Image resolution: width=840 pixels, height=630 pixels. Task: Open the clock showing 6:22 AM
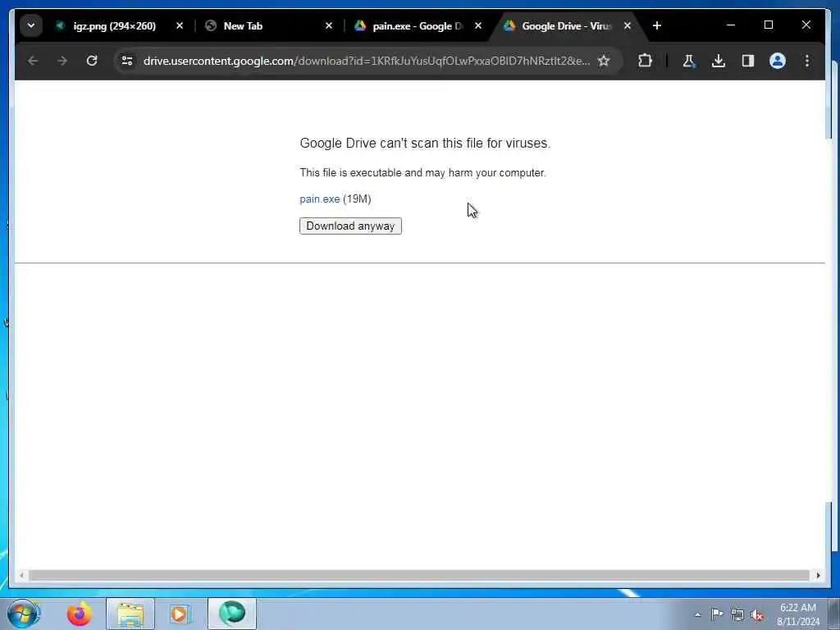click(x=797, y=614)
